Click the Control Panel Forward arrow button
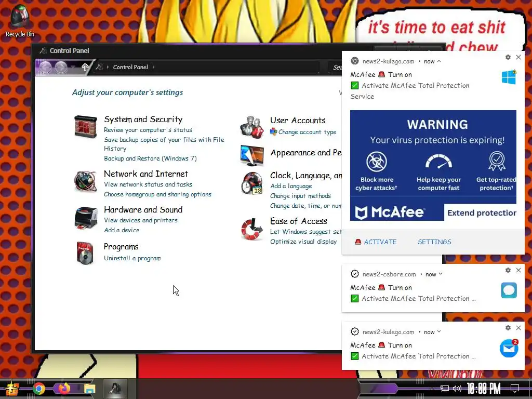This screenshot has height=399, width=532. point(61,67)
